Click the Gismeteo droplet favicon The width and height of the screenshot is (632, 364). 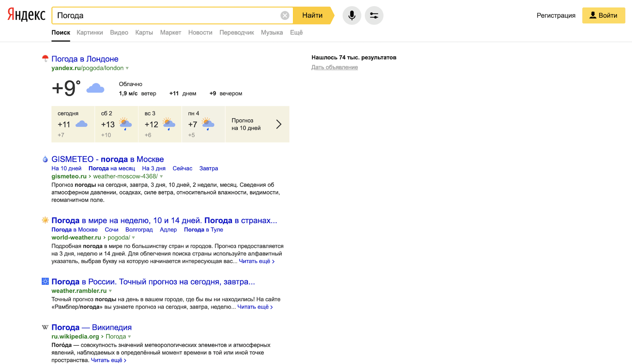pos(45,159)
